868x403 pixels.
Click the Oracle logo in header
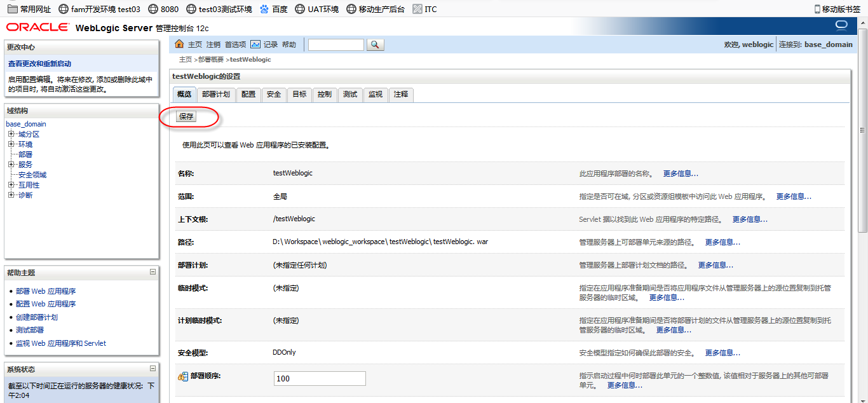click(x=38, y=27)
